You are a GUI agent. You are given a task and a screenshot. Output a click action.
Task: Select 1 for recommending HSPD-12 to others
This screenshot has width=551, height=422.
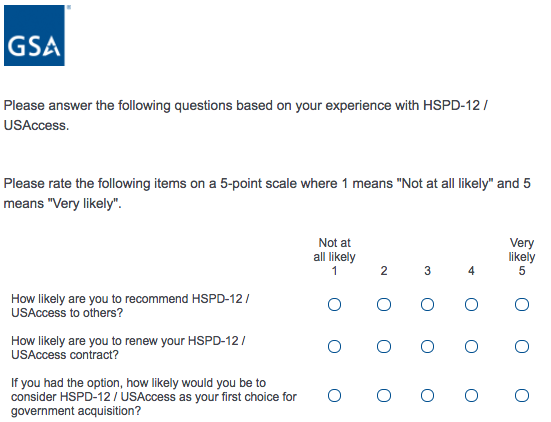click(x=334, y=304)
